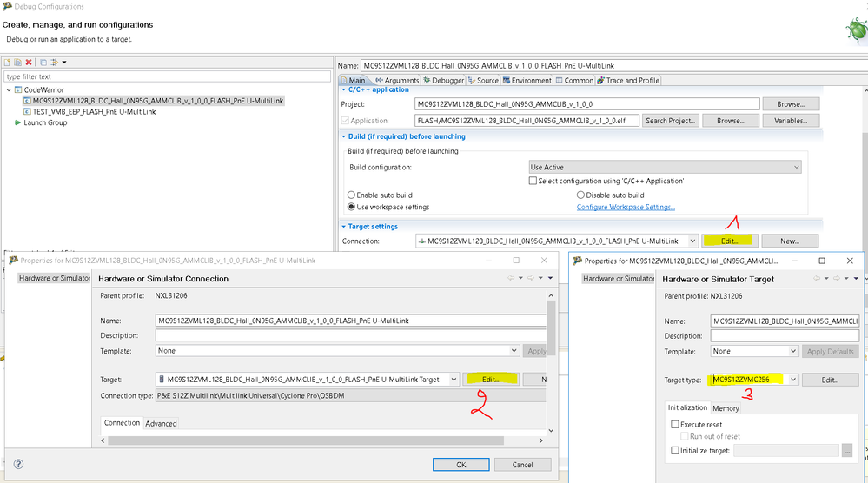Enable the Execute reset checkbox
The width and height of the screenshot is (868, 483).
675,424
